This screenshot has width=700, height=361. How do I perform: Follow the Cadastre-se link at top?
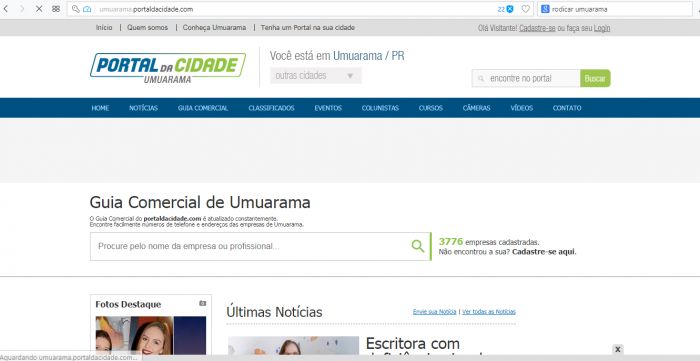click(x=537, y=28)
